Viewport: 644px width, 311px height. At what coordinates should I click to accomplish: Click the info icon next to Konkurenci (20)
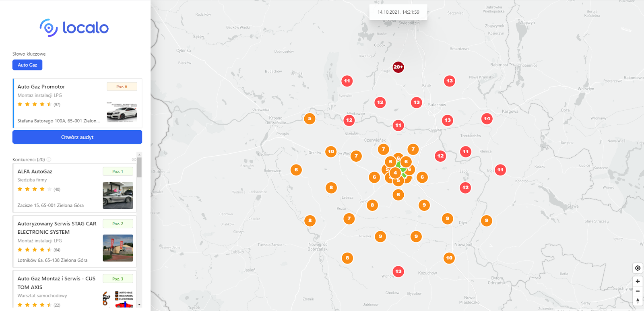coord(49,160)
